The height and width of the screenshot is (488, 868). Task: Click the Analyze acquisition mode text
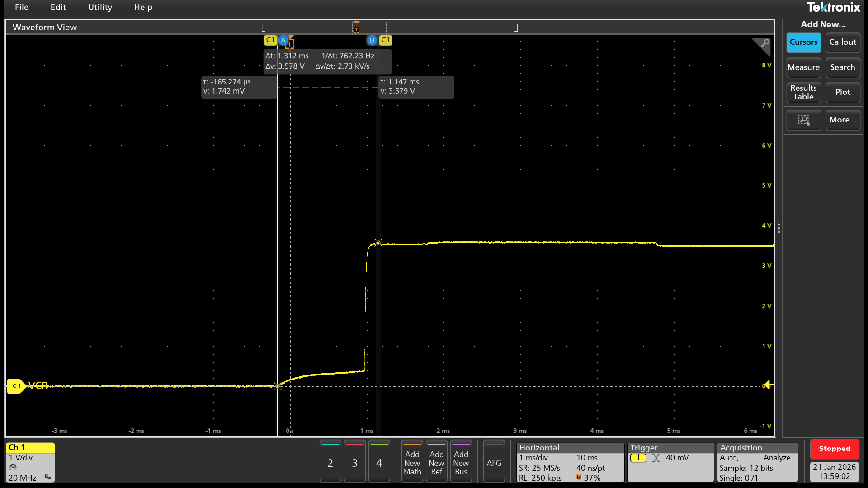point(777,458)
